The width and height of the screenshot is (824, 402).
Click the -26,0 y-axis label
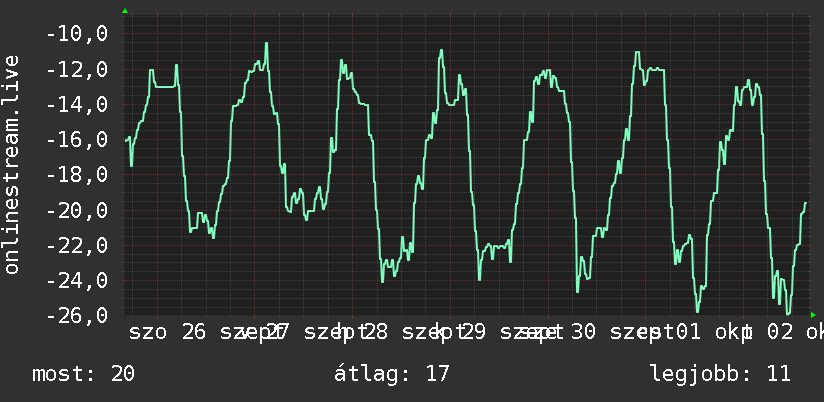point(77,316)
